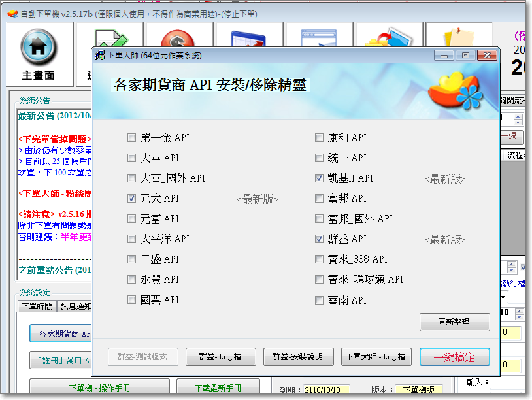This screenshot has height=400, width=532.
Task: Click the 之前重點公告 heading
Action: coord(55,270)
